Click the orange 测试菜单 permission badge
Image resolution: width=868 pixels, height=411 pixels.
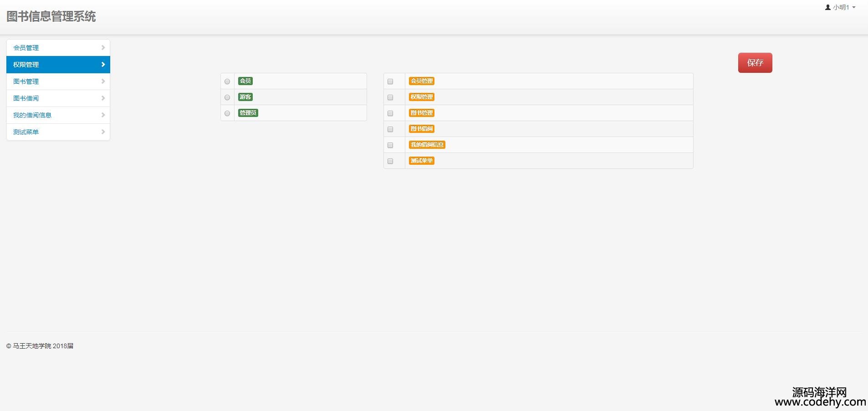[421, 161]
